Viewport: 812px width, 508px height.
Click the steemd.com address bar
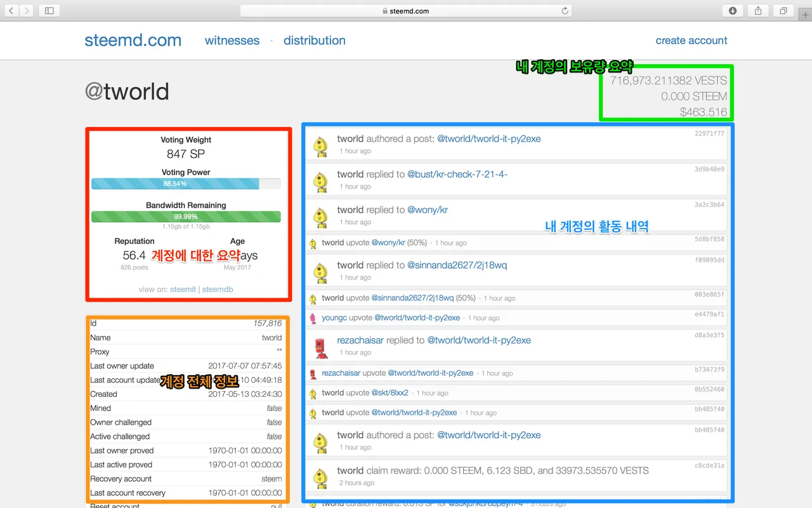(x=406, y=11)
